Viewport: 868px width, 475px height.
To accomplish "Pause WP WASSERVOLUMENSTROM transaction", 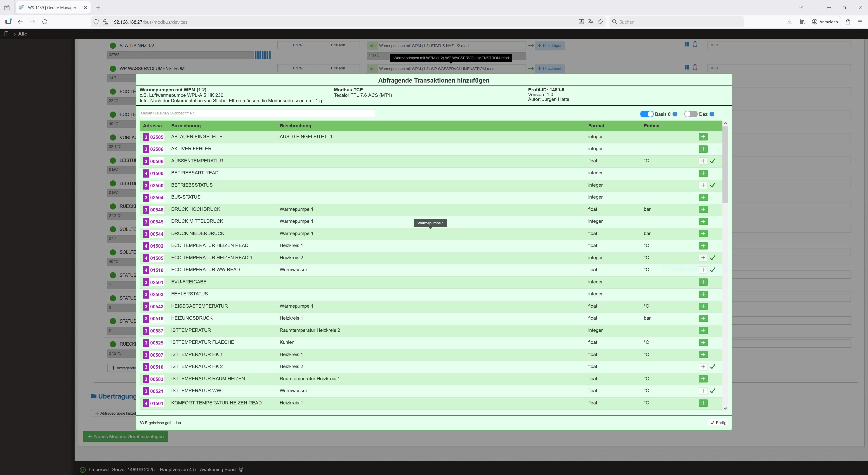I will (x=686, y=67).
